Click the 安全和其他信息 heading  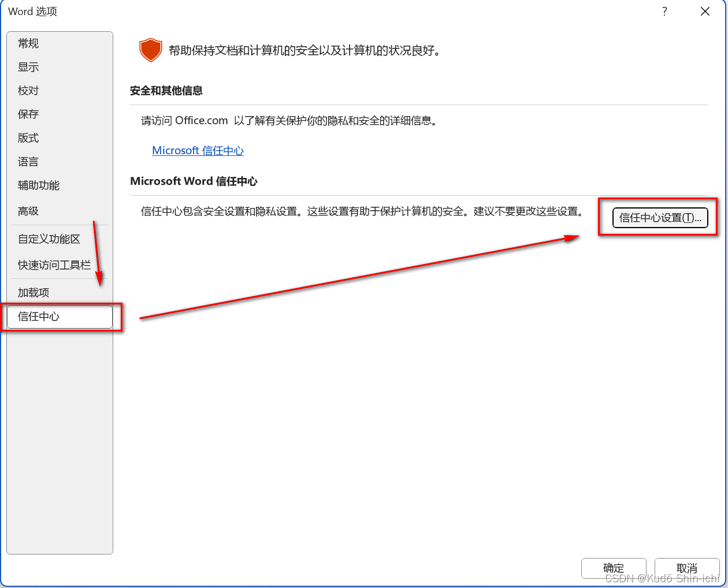click(x=166, y=91)
